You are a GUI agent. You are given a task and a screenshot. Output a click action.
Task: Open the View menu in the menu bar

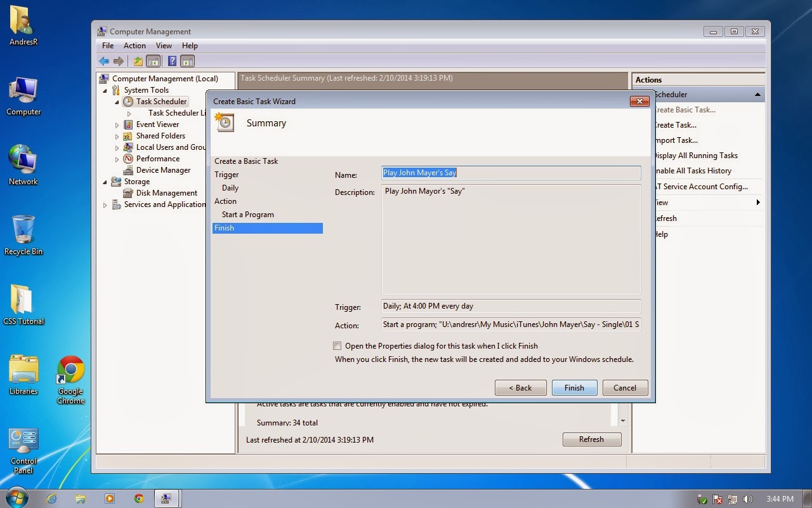click(x=164, y=46)
